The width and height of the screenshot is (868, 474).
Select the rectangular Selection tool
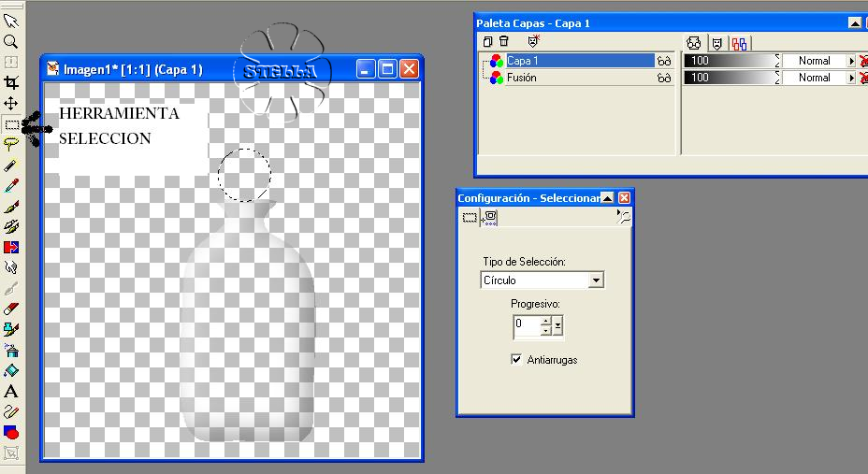pos(11,124)
